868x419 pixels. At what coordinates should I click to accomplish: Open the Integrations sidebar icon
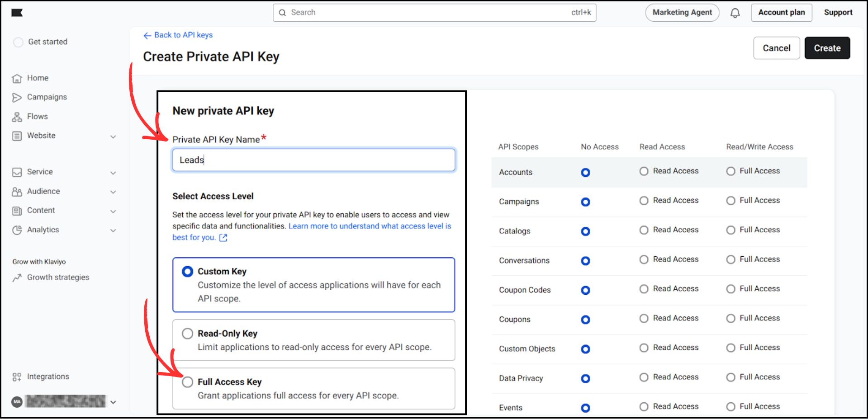pyautogui.click(x=17, y=376)
